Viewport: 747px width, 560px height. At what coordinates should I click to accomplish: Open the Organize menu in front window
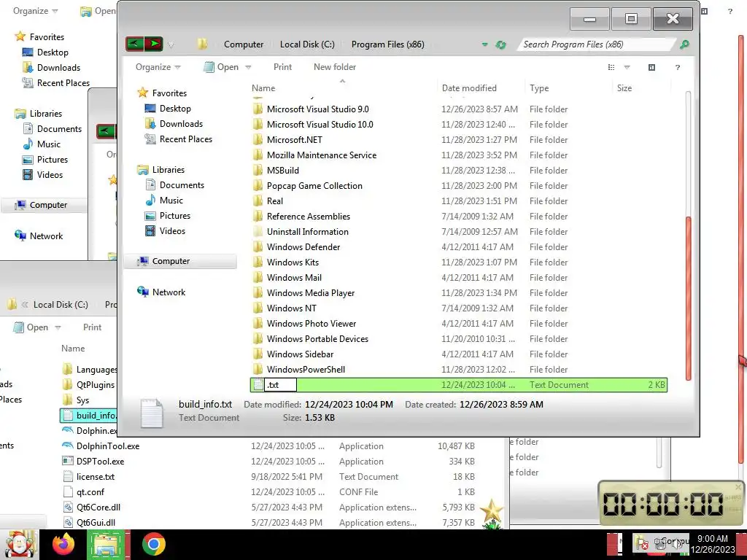[x=158, y=67]
